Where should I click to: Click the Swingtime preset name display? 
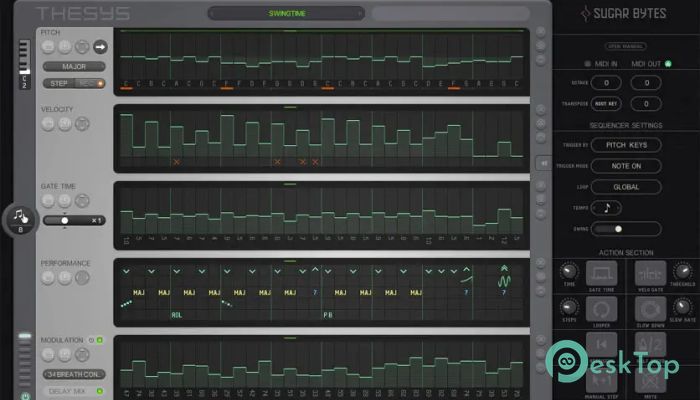[285, 14]
